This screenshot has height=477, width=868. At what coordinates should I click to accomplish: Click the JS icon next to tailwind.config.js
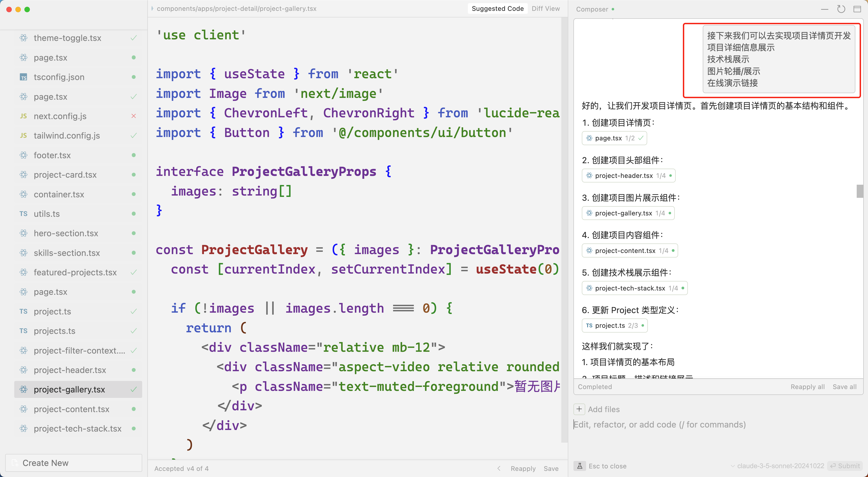23,135
